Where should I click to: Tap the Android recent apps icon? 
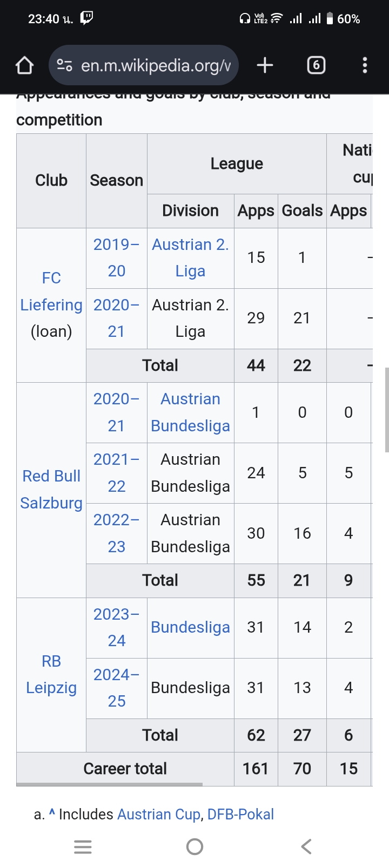[83, 846]
